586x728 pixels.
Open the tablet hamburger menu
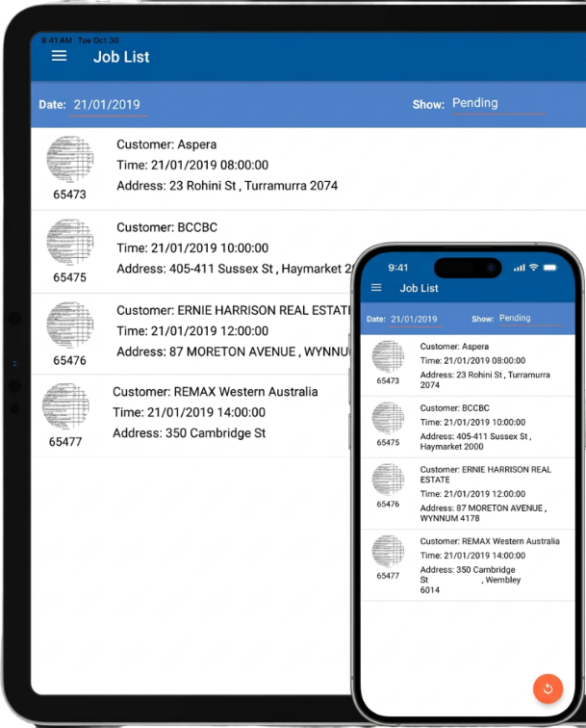[x=60, y=57]
